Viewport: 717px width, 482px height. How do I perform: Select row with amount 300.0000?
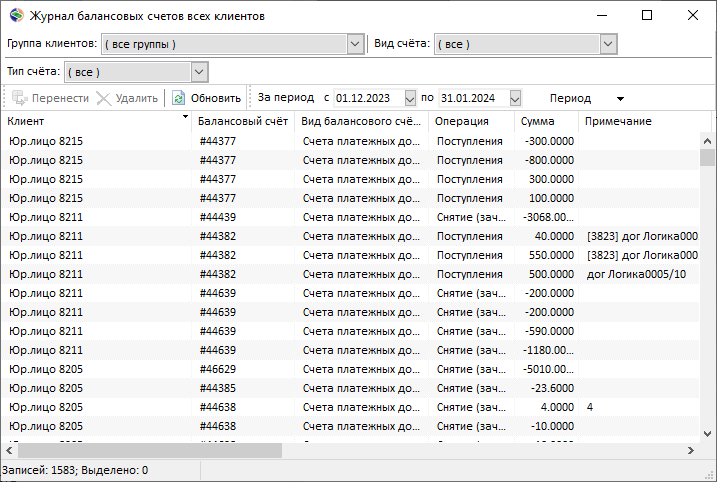[350, 179]
